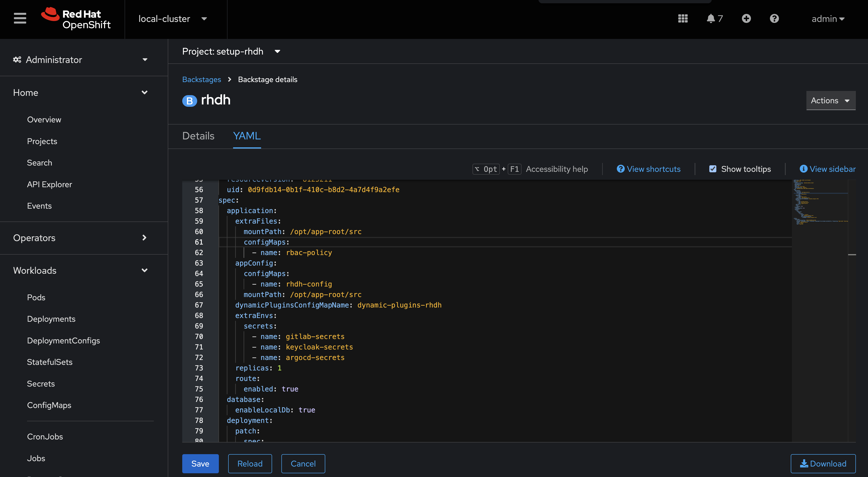Click the plus import icon

[x=746, y=18]
